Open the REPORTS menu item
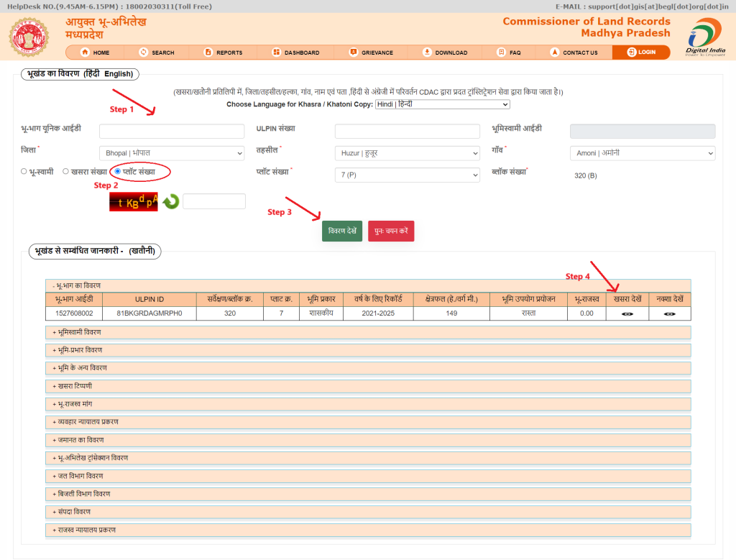 [x=223, y=52]
